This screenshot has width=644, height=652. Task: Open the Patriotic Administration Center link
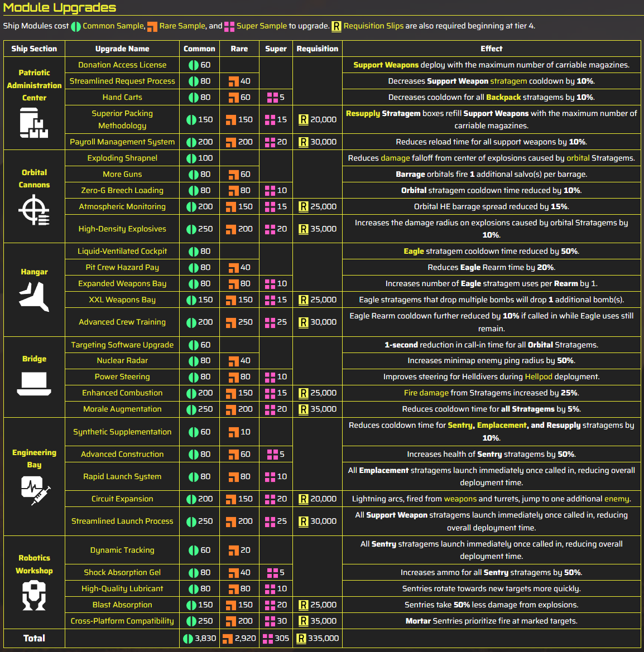pos(34,85)
